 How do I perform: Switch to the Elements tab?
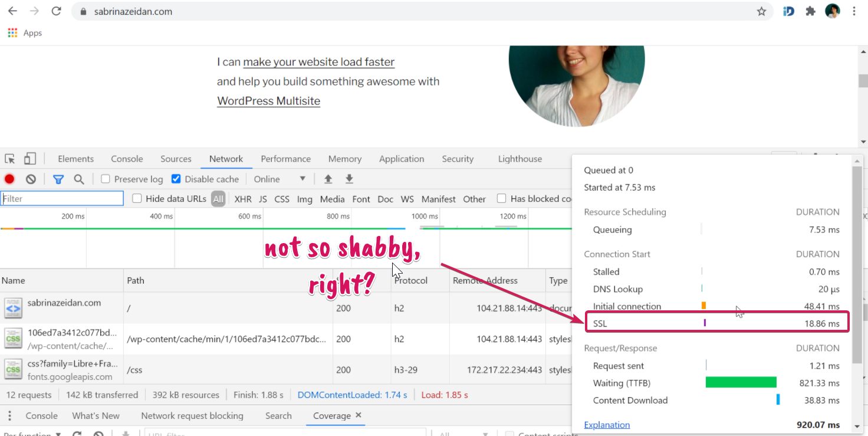click(75, 159)
